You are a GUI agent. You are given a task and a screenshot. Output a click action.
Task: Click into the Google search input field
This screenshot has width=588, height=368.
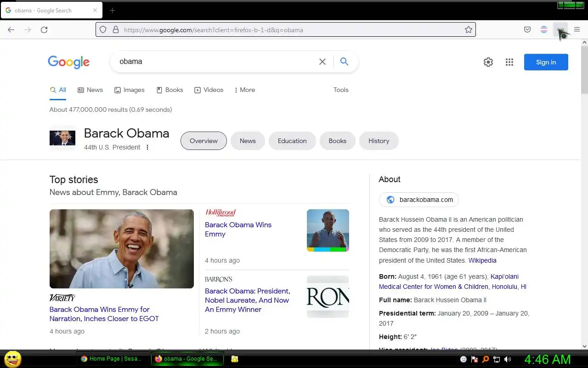pyautogui.click(x=216, y=62)
